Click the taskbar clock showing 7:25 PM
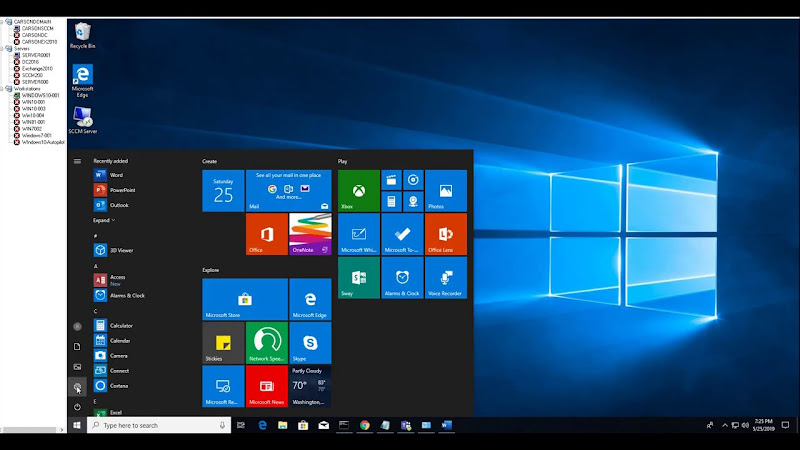This screenshot has width=800, height=450. pos(763,425)
